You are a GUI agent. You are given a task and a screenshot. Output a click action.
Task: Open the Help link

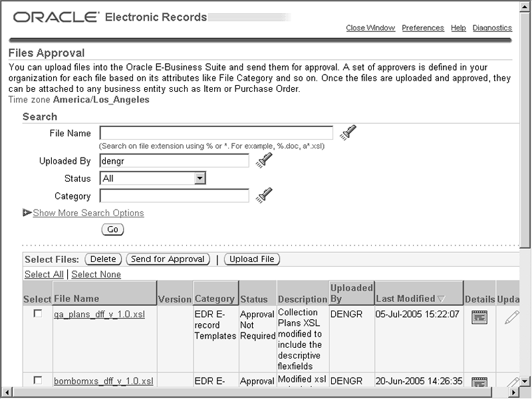coord(458,28)
